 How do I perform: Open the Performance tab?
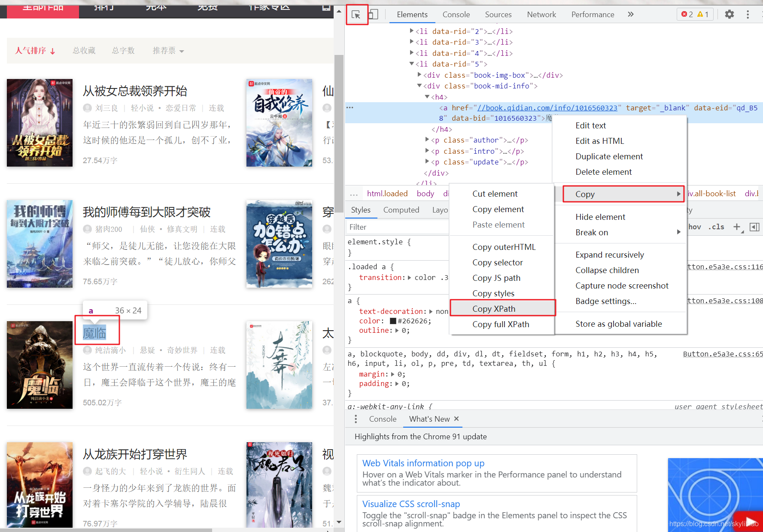point(593,14)
